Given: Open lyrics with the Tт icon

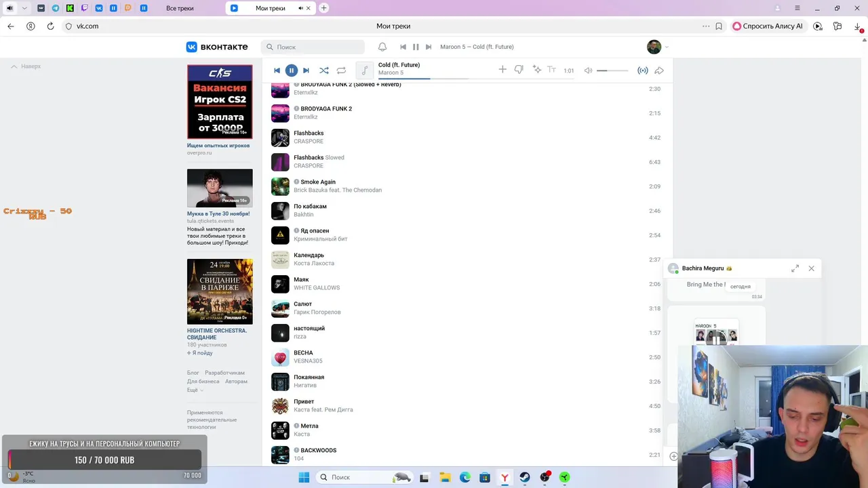Looking at the screenshot, I should (x=551, y=70).
